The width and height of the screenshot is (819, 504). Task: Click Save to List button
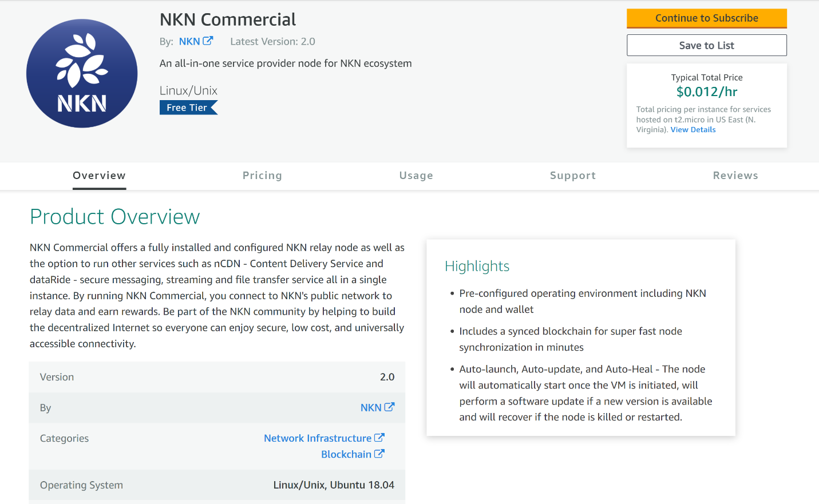tap(707, 45)
